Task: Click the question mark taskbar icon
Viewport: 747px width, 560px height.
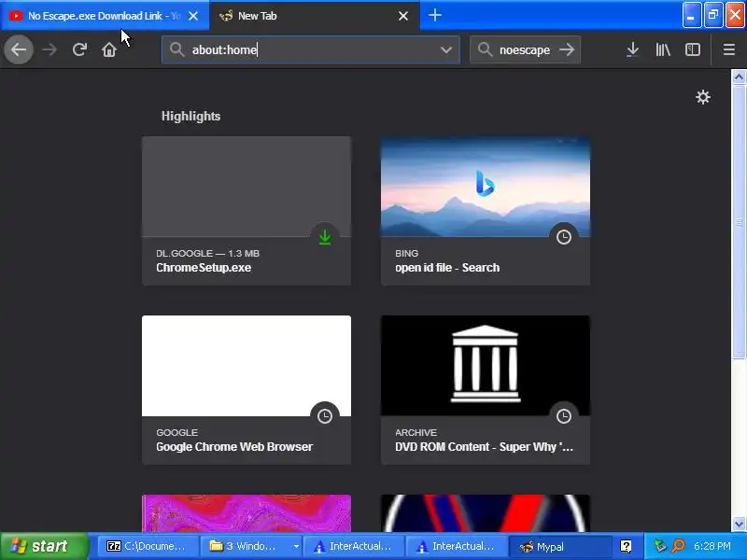Action: (626, 546)
